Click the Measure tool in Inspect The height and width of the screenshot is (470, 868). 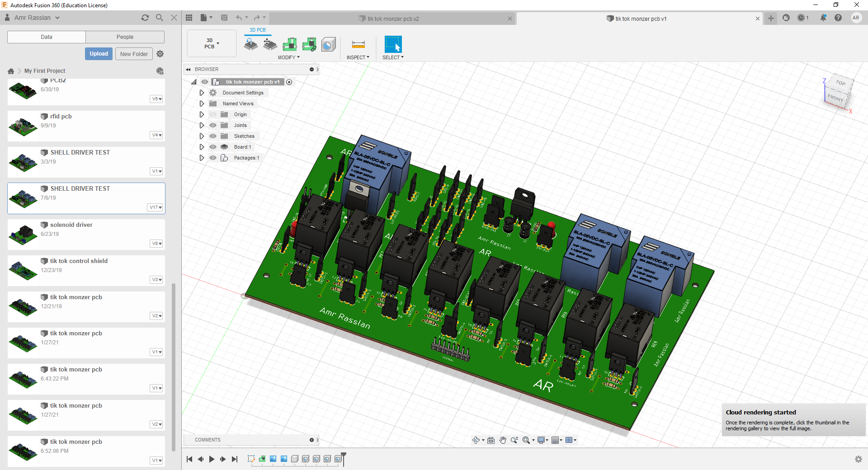pos(358,44)
